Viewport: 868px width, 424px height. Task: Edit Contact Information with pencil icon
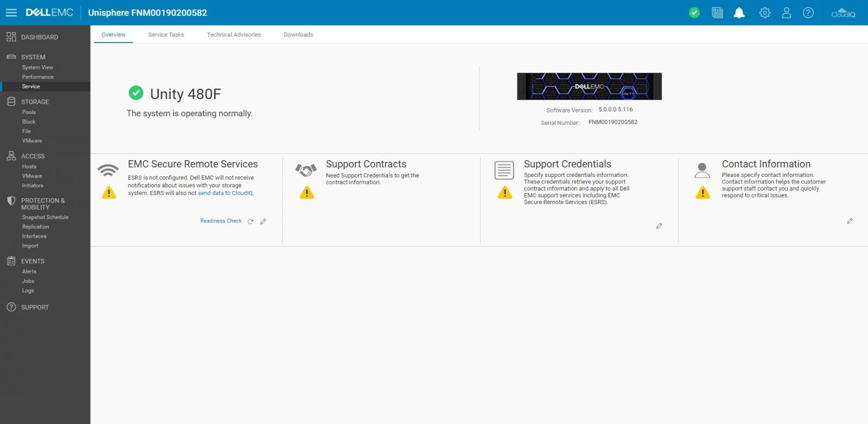850,221
